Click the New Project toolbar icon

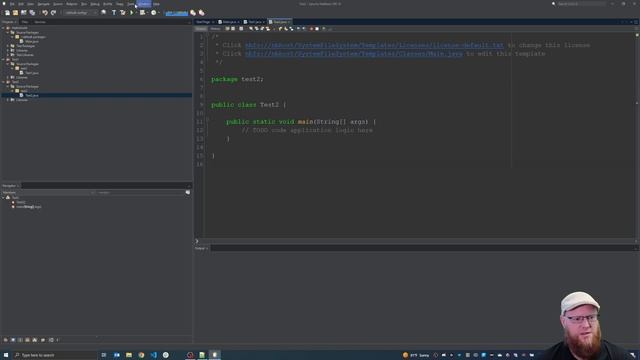(x=15, y=13)
